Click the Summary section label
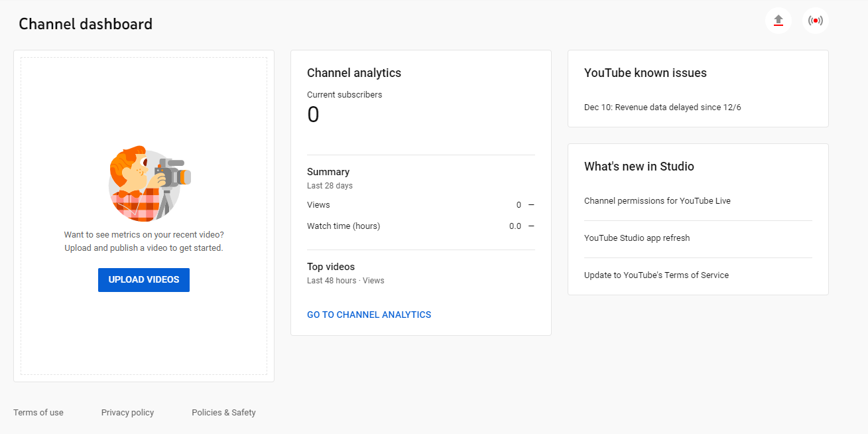 pos(328,171)
